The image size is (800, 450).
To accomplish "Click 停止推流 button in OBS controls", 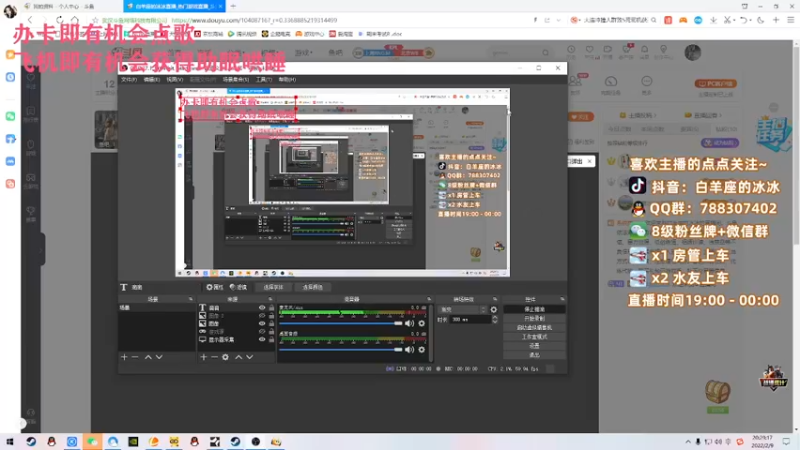I will (534, 309).
